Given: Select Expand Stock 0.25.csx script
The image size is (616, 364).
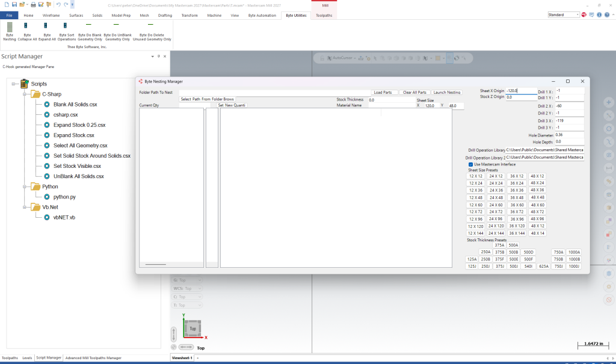Looking at the screenshot, I should (79, 125).
